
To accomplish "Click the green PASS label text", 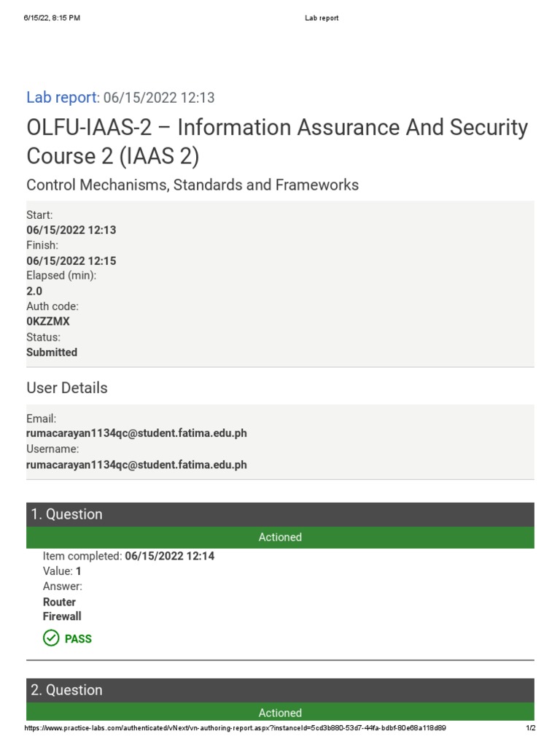I will (78, 639).
